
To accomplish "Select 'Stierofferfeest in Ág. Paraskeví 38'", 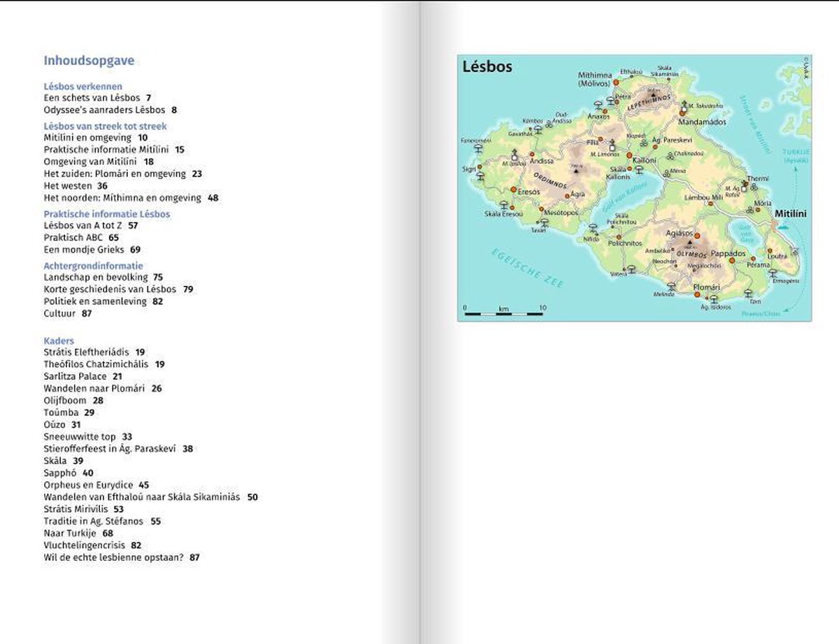I will coord(118,449).
